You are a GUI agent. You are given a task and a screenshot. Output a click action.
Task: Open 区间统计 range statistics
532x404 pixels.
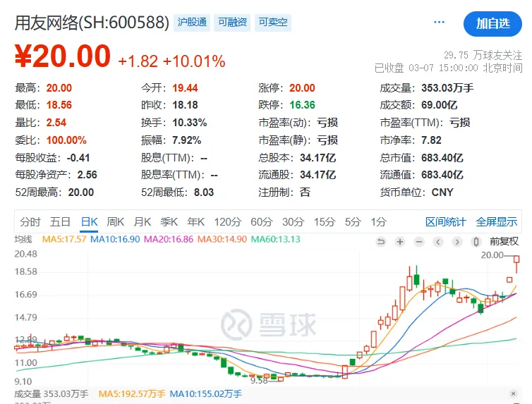pos(446,222)
